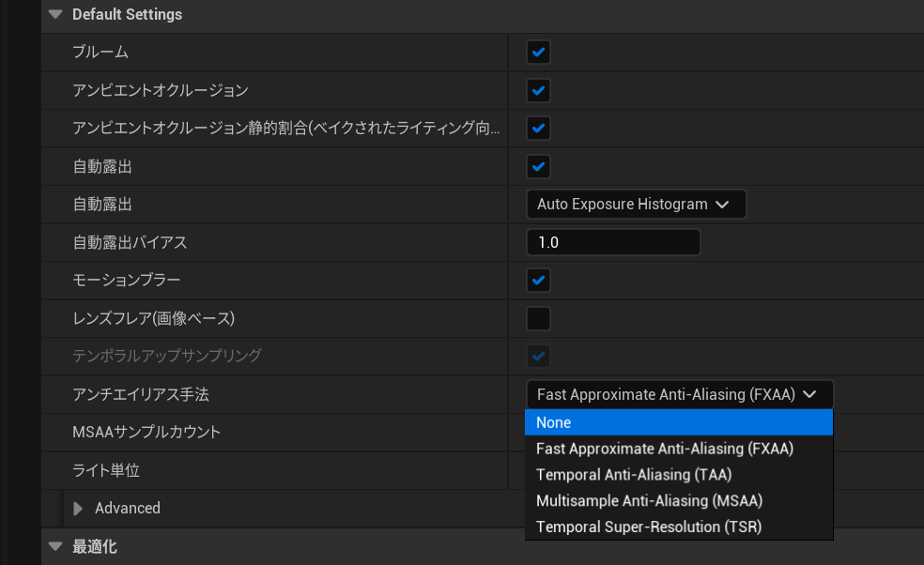The image size is (924, 565).
Task: Select Temporal Anti-Aliasing (TAA) option
Action: click(679, 475)
